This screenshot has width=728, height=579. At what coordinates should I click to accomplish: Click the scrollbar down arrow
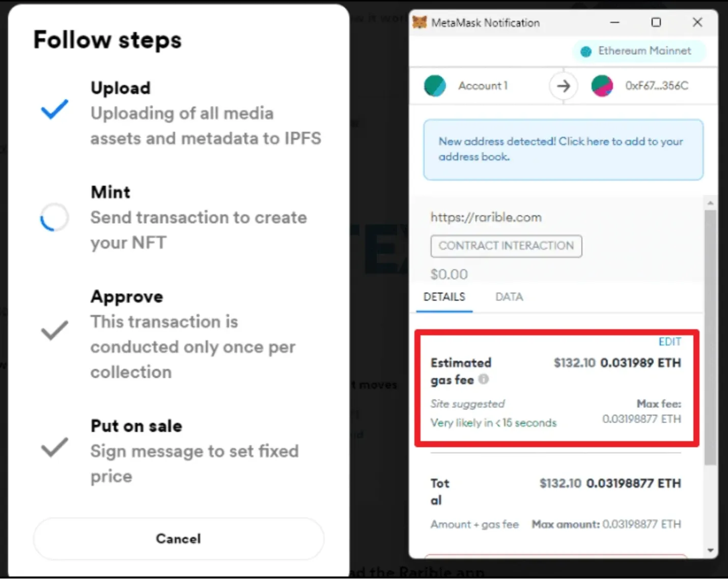tap(711, 551)
